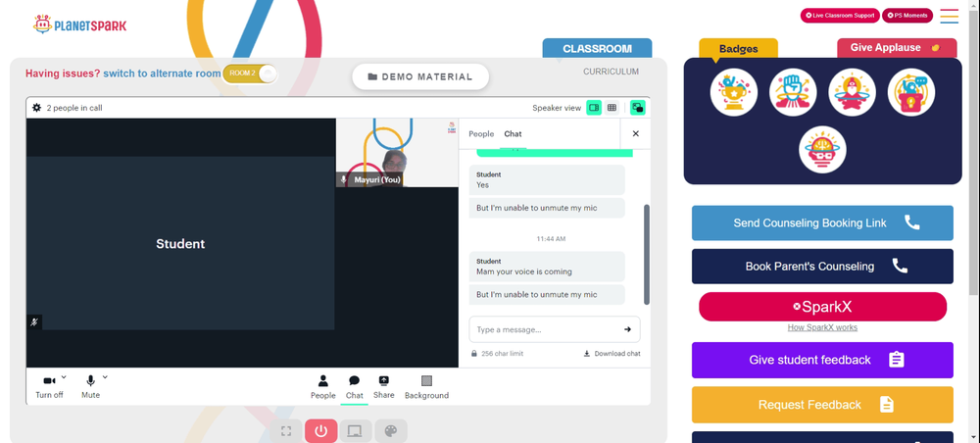Viewport: 980px width, 443px height.
Task: Select the Student video tile
Action: tap(180, 243)
